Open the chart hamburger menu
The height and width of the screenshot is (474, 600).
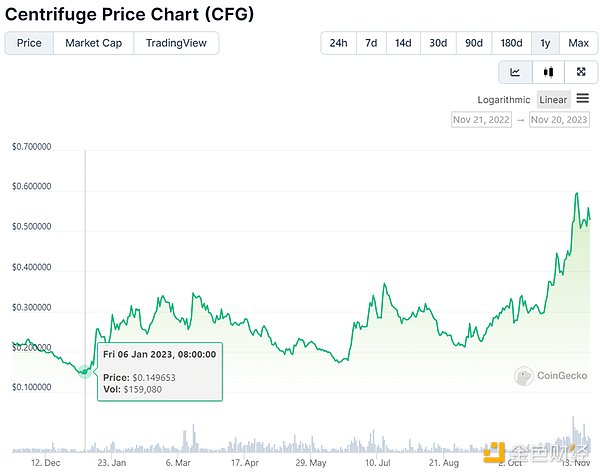[x=583, y=98]
